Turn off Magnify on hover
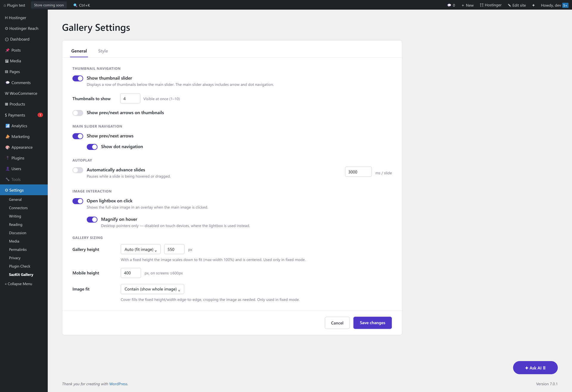 tap(92, 220)
